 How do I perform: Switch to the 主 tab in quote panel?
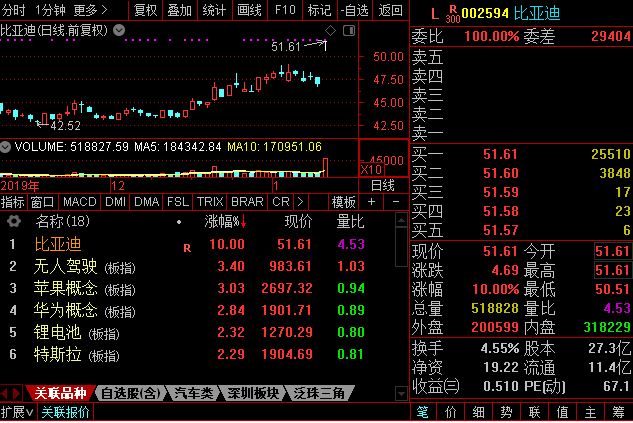click(590, 412)
